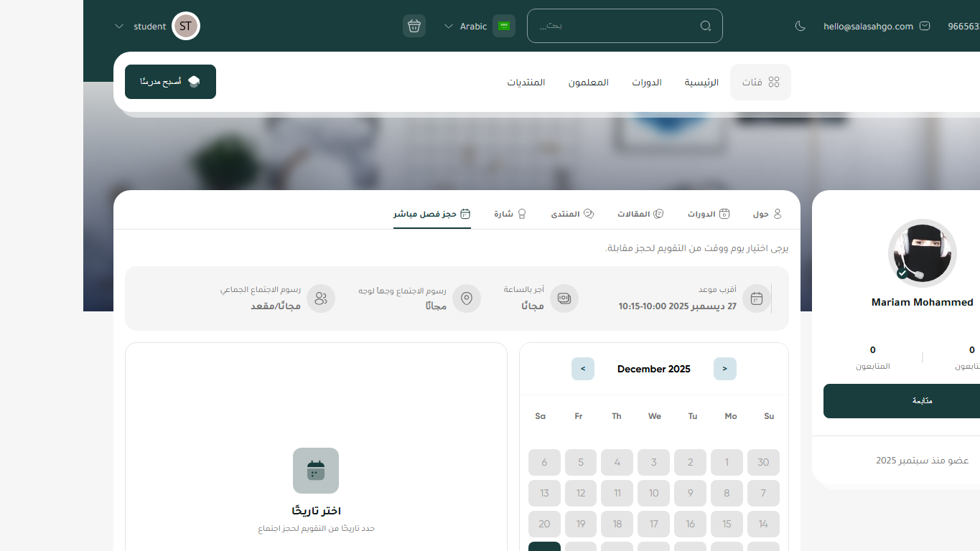Open Mariam Mohammed profile photo
The width and height of the screenshot is (980, 551).
pyautogui.click(x=923, y=253)
